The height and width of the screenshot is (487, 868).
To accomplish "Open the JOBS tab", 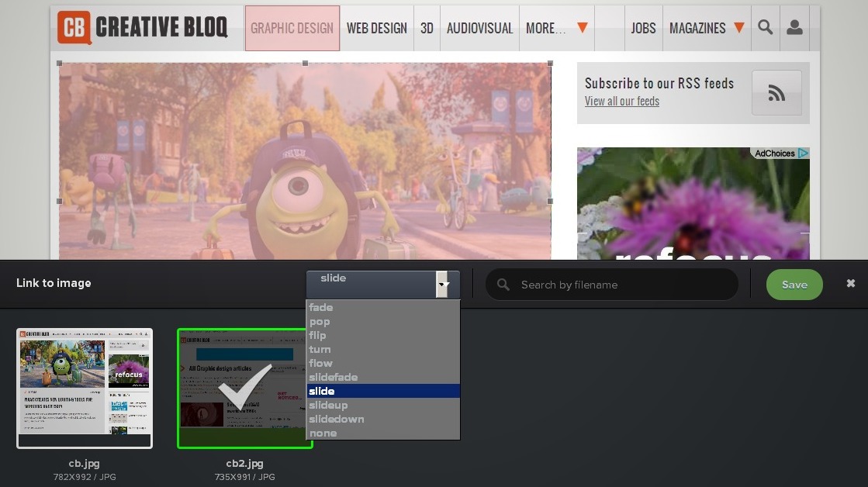I will tap(643, 28).
